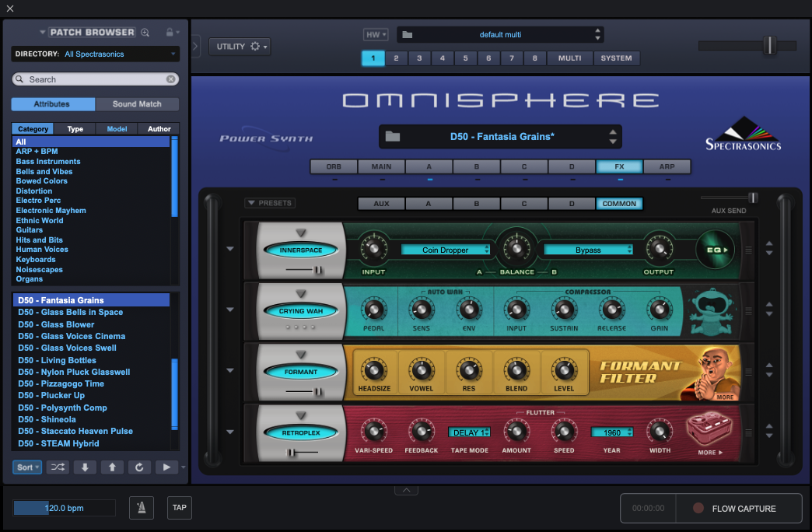Select the Model column header

coord(117,128)
